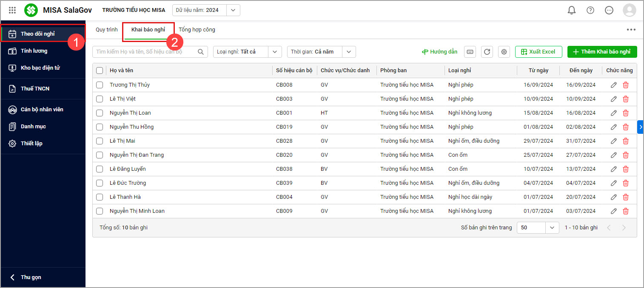Expand the Loại nghỉ filter dropdown
Image resolution: width=644 pixels, height=288 pixels.
tap(275, 52)
